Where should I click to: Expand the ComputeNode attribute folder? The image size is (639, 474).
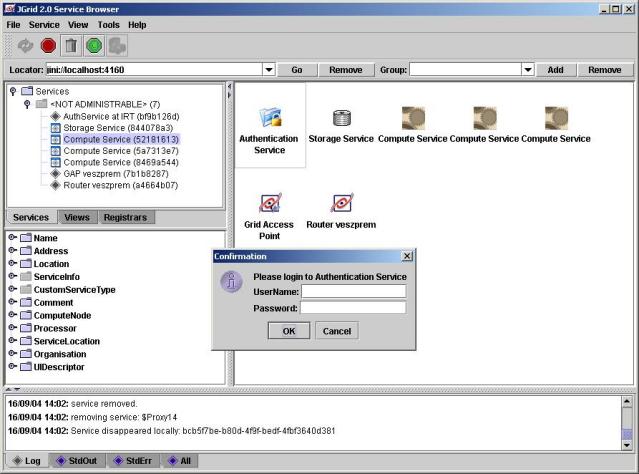click(12, 315)
